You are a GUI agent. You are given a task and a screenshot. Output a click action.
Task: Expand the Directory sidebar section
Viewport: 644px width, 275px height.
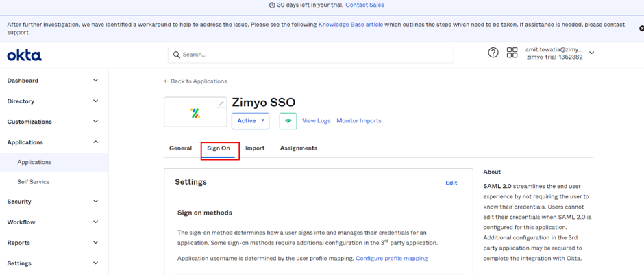point(54,101)
